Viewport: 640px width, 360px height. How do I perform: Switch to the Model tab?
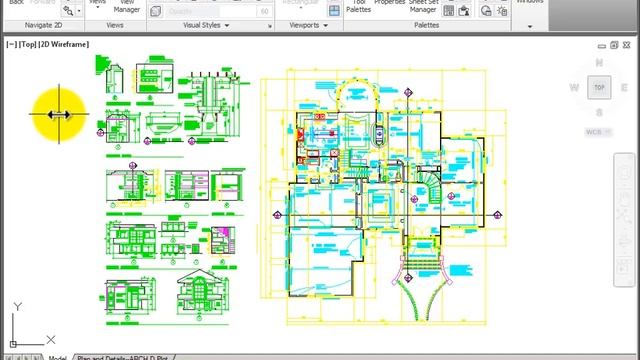57,358
